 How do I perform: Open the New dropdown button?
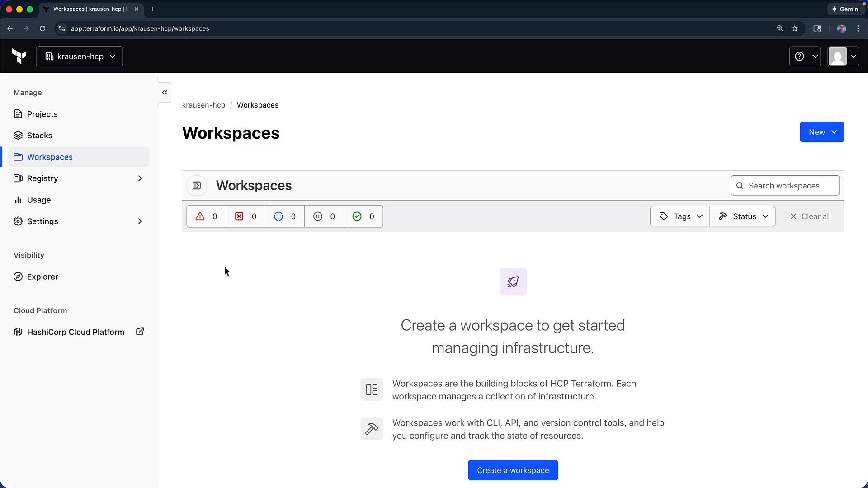point(822,132)
